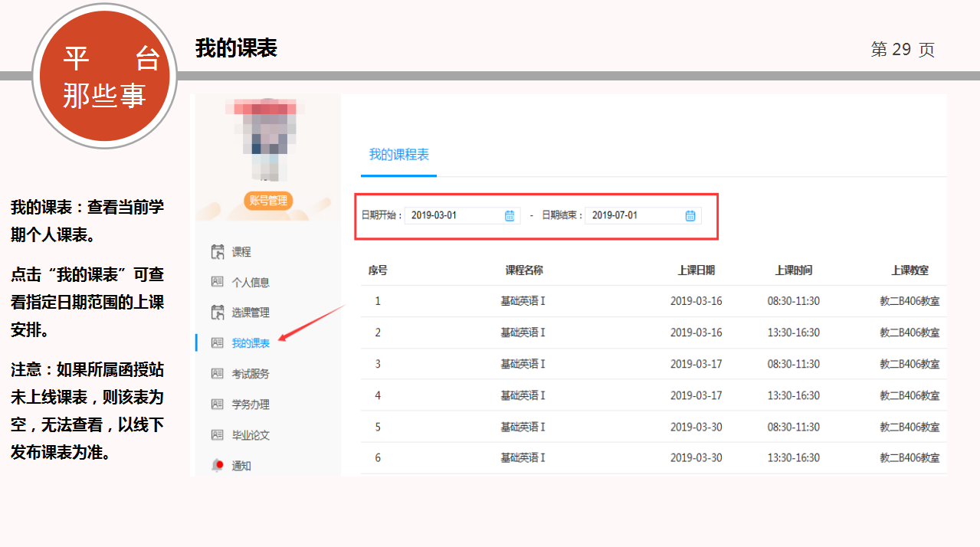Screen dimensions: 980x547
Task: Click the 个人信息 sidebar icon
Action: coord(217,282)
